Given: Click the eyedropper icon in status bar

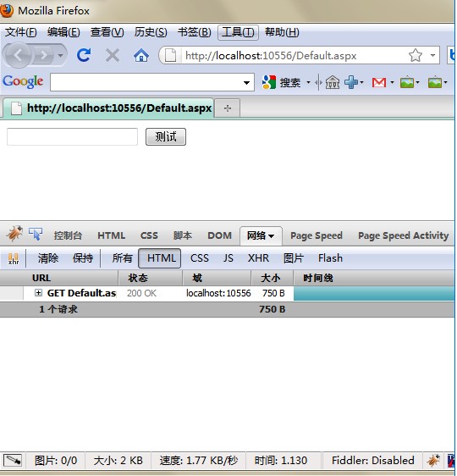Looking at the screenshot, I should tap(13, 460).
